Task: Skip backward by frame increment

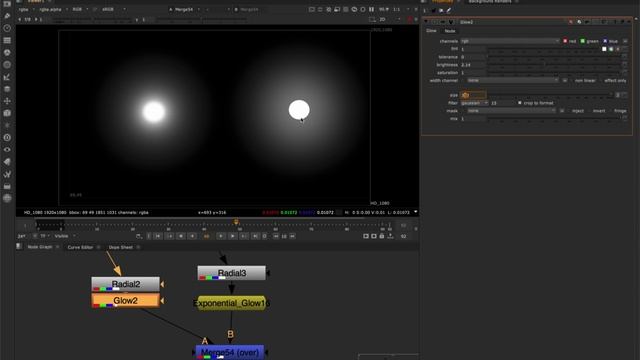Action: pos(276,236)
